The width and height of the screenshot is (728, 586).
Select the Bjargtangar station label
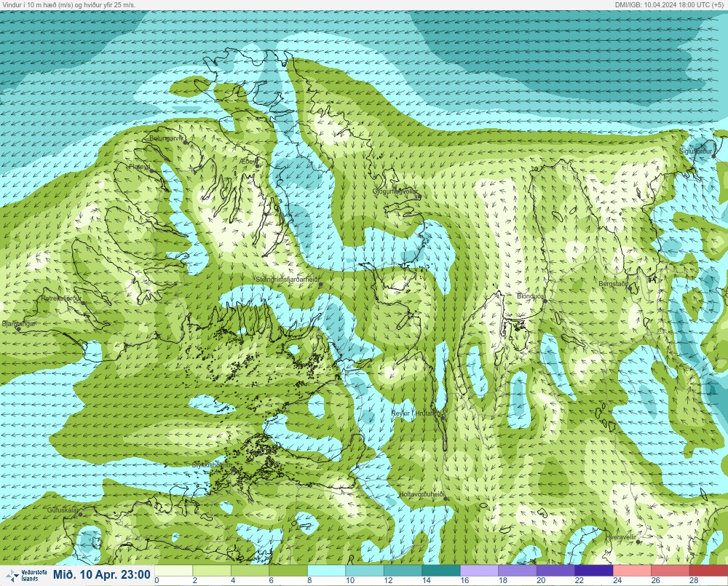tap(19, 324)
